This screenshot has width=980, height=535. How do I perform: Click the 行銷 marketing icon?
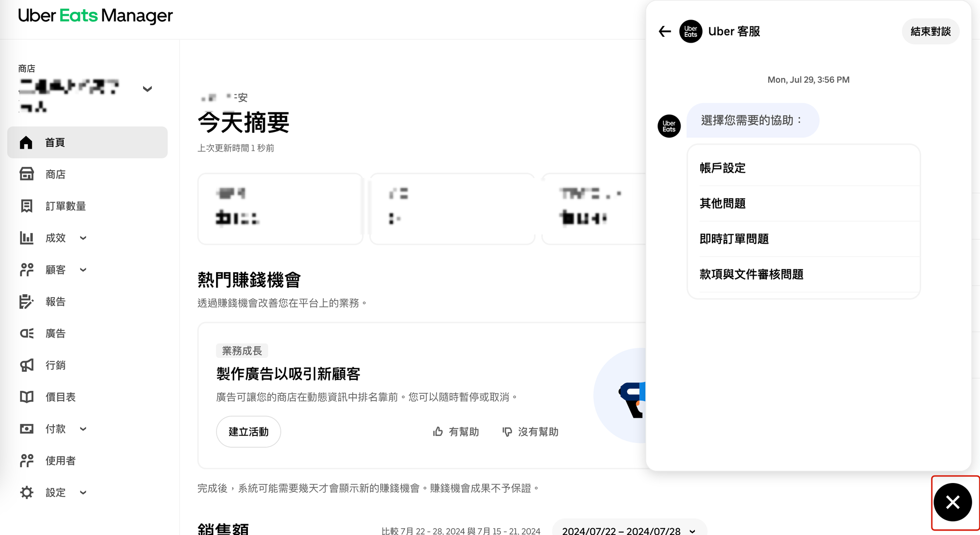(26, 365)
